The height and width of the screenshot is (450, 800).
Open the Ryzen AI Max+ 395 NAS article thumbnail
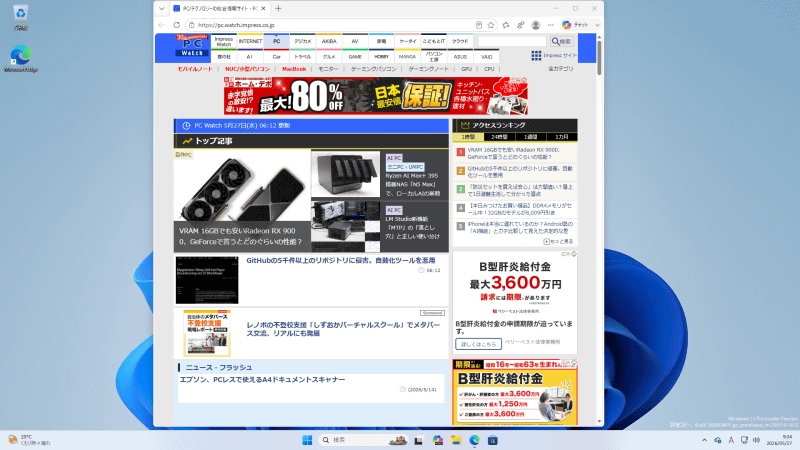point(345,174)
